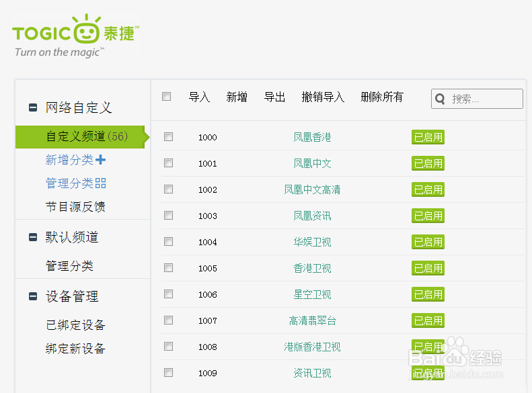Image resolution: width=532 pixels, height=393 pixels.
Task: Check the box for channel 1002
Action: 168,189
